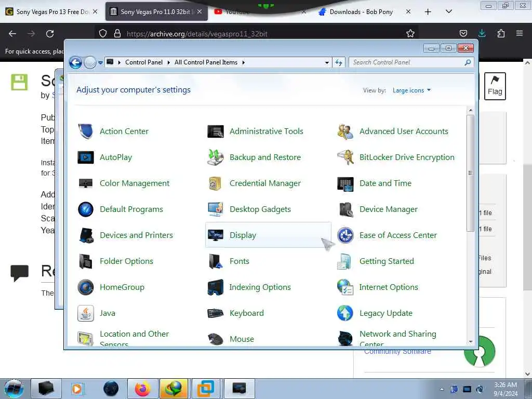
Task: Open Firefox extensions puzzle icon
Action: 501,33
